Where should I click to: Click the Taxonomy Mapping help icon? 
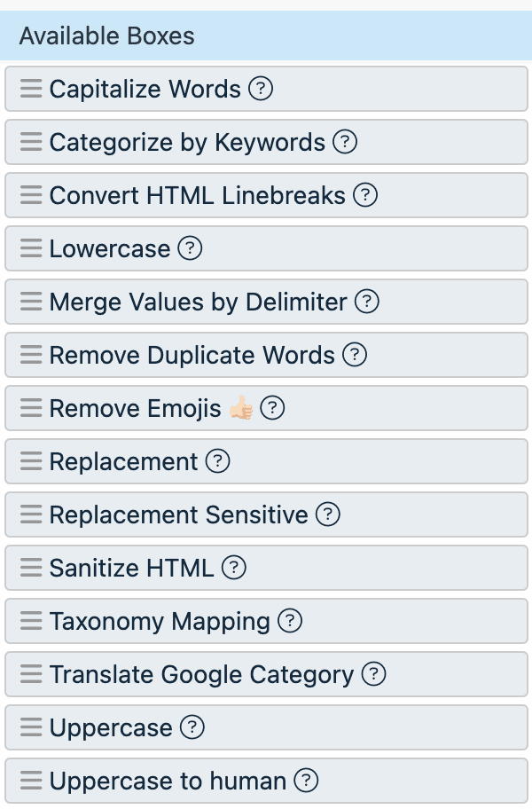click(290, 621)
